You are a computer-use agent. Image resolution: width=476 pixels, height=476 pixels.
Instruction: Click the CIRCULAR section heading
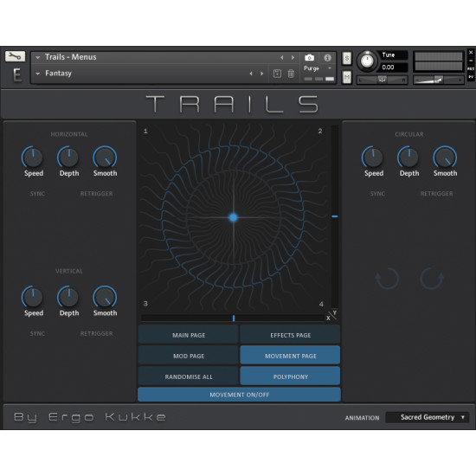(x=408, y=134)
